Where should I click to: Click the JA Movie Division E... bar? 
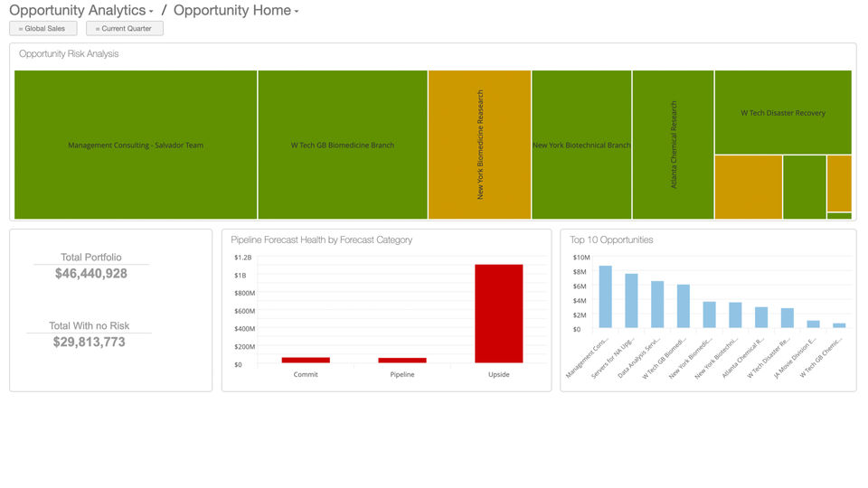[813, 324]
